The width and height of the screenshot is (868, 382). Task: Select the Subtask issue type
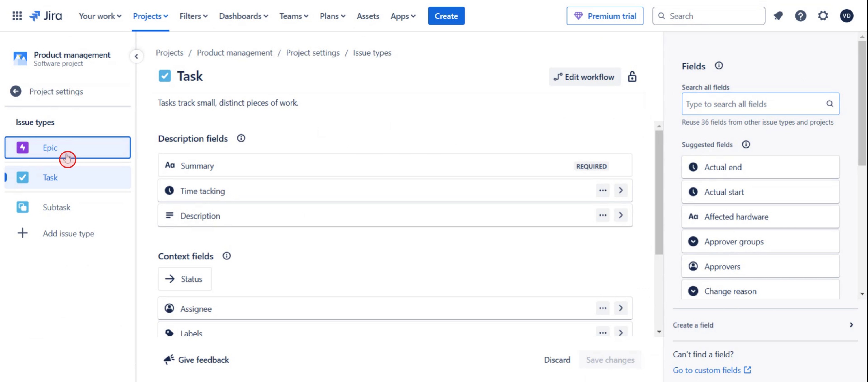coord(56,207)
